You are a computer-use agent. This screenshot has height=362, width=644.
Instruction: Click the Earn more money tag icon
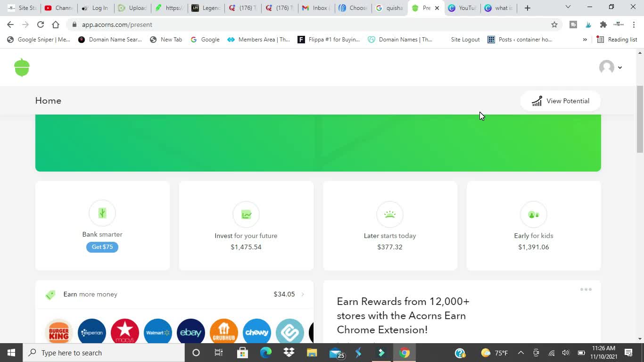click(x=50, y=295)
